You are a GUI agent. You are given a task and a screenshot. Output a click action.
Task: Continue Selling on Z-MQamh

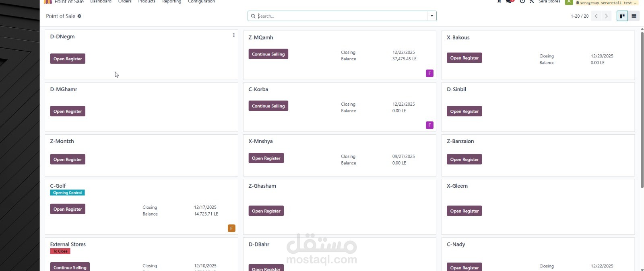coord(268,54)
